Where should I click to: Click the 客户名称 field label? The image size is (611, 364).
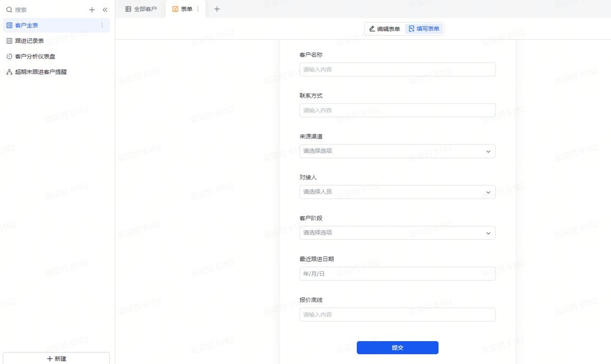click(311, 55)
